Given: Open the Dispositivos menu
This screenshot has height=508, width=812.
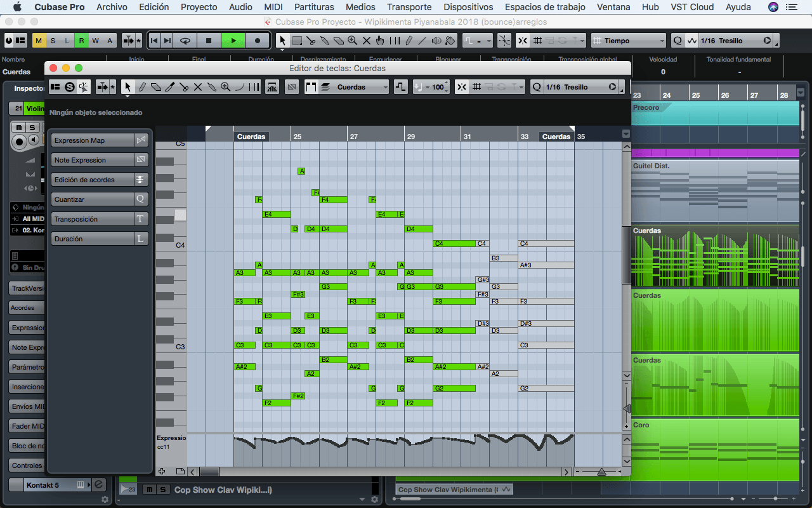Looking at the screenshot, I should (x=468, y=7).
